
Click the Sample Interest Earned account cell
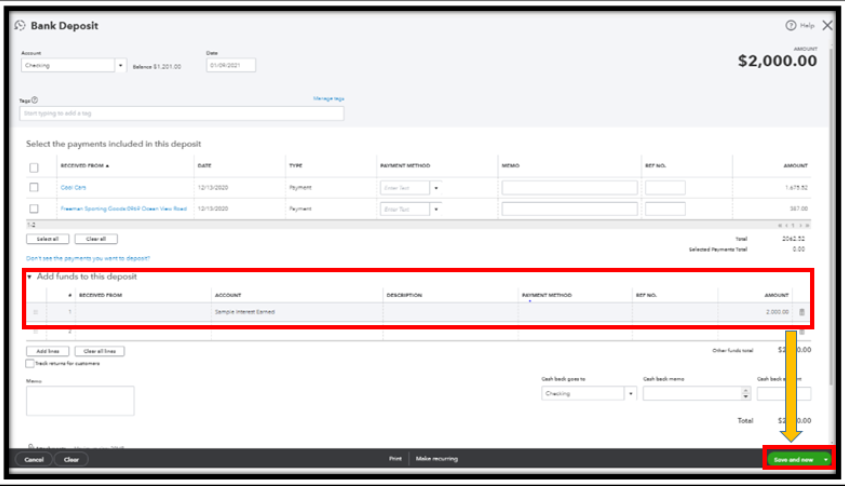coord(297,312)
